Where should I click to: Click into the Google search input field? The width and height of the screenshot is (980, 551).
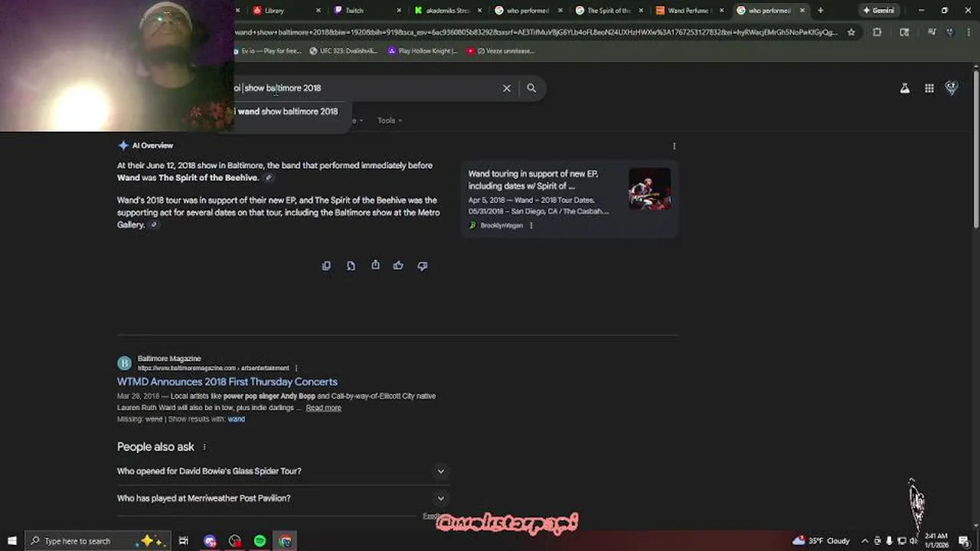point(367,88)
